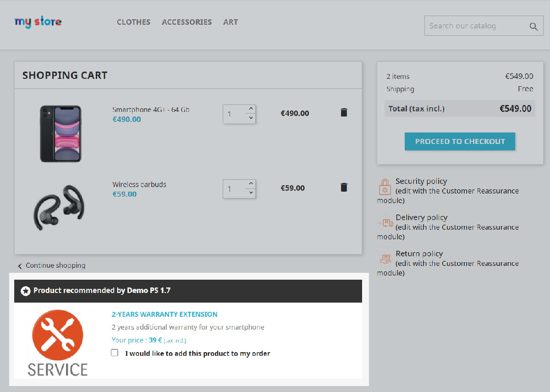This screenshot has width=550, height=392.
Task: Delete the Smartphone from the cart
Action: click(x=344, y=112)
